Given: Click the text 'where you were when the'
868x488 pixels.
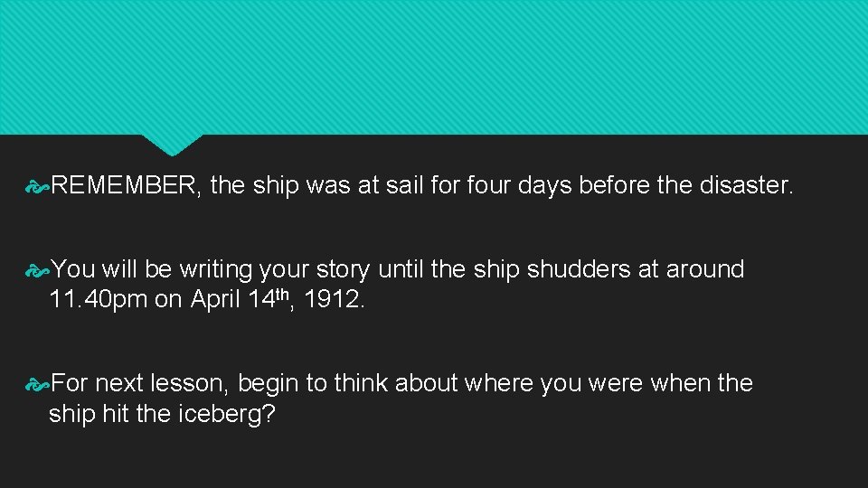Looking at the screenshot, I should [x=609, y=383].
